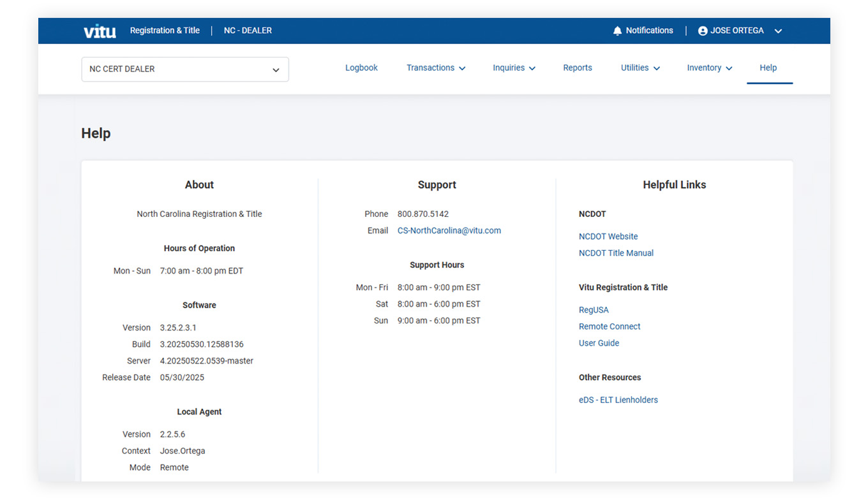Click Mon - Fri support hours value

tap(438, 288)
